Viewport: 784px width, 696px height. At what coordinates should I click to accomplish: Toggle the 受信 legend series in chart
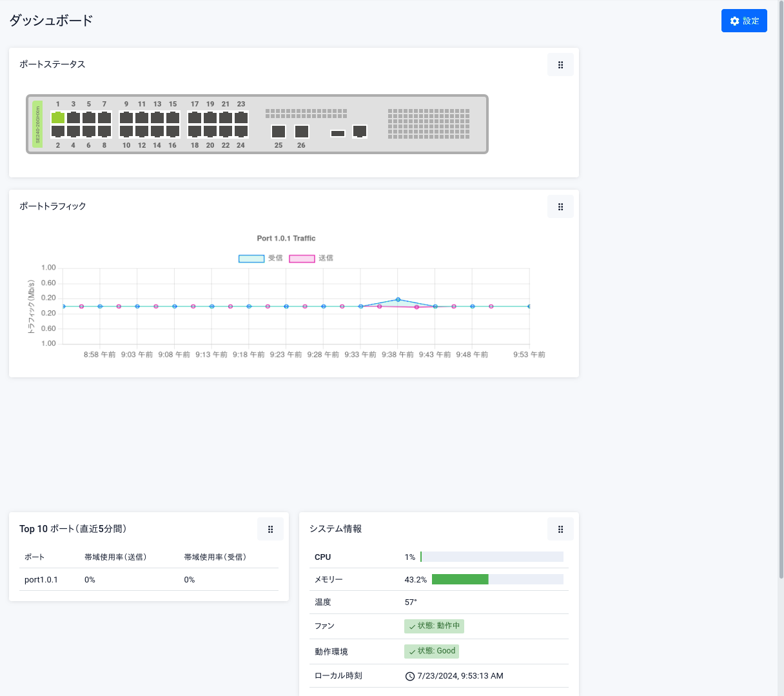click(x=260, y=258)
